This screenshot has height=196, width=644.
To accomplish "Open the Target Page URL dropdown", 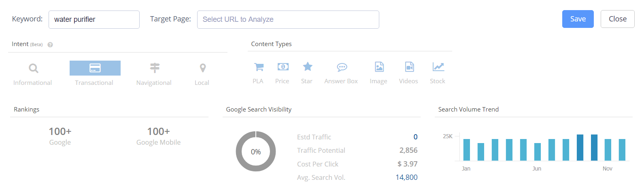I will tap(288, 19).
